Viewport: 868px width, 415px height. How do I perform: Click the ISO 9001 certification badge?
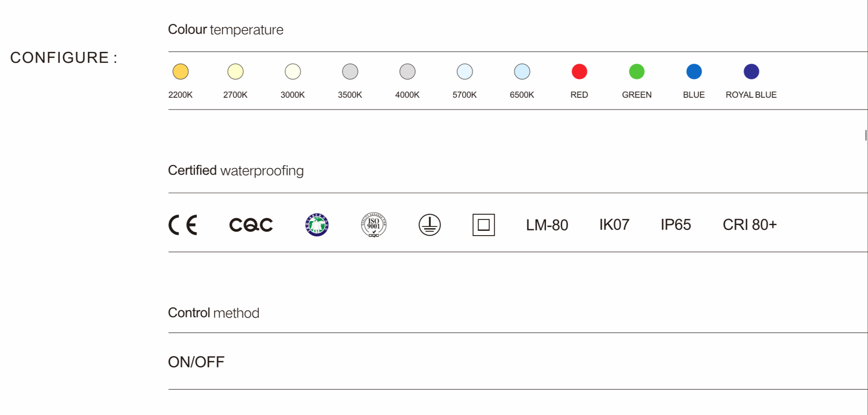point(374,225)
